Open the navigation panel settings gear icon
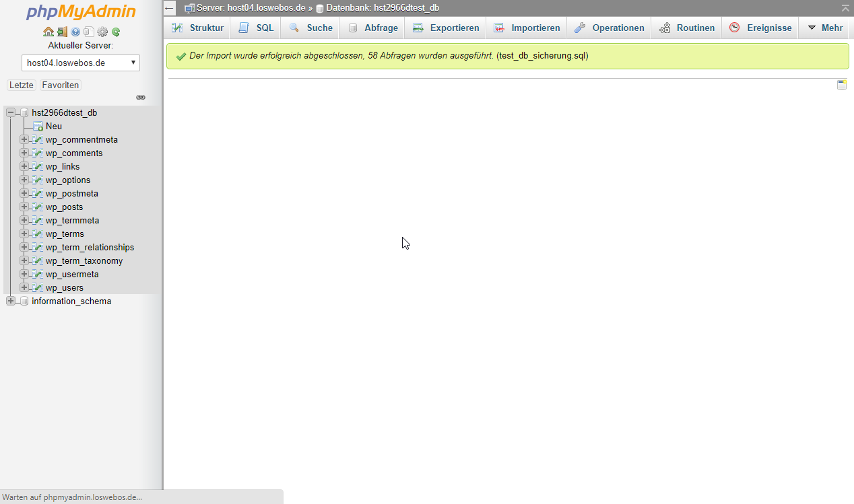 (102, 32)
